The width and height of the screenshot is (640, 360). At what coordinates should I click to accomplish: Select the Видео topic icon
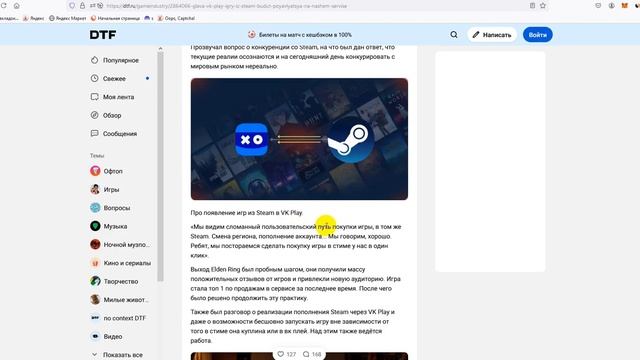tap(95, 336)
